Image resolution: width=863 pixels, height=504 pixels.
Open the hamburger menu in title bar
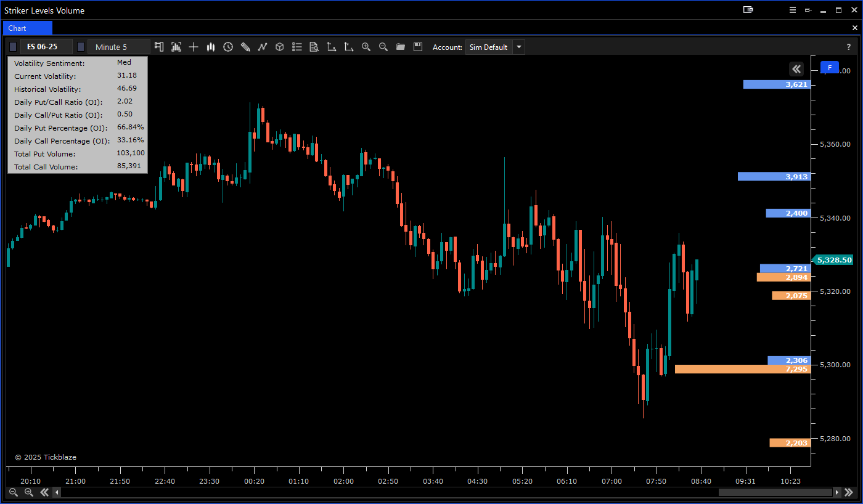point(793,10)
